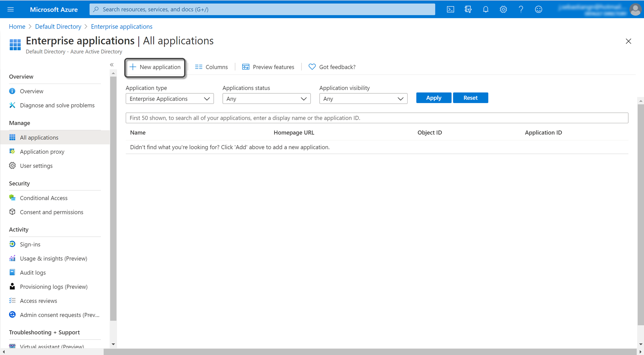Click the User settings gear icon

[x=12, y=166]
